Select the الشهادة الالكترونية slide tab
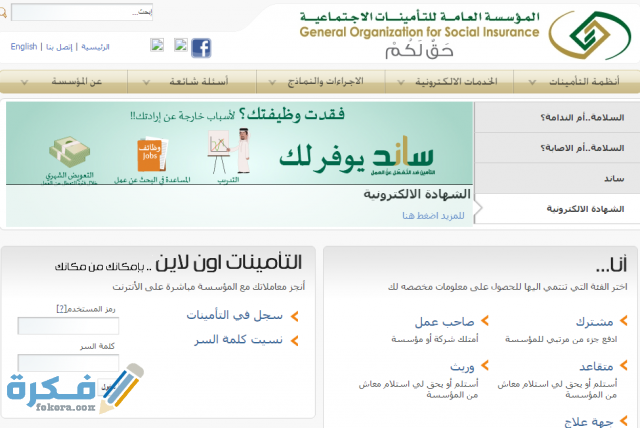Viewport: 640px width, 428px height. pos(557,209)
